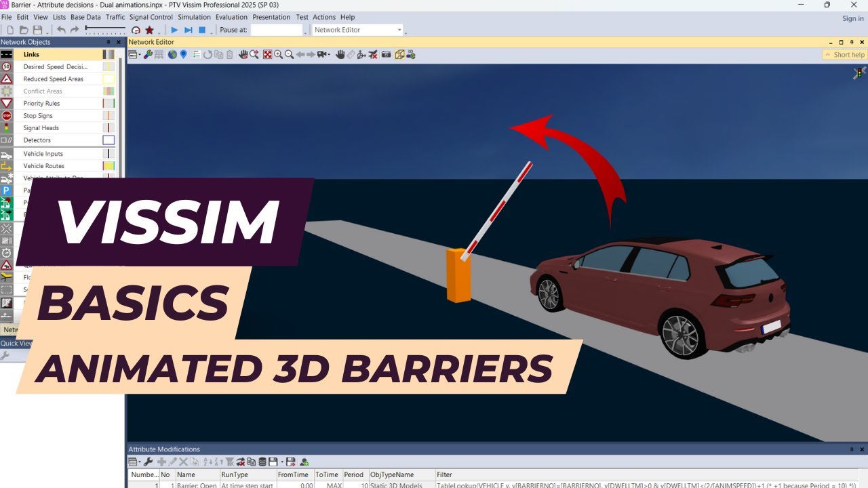Open File menu
This screenshot has height=488, width=868.
point(7,17)
